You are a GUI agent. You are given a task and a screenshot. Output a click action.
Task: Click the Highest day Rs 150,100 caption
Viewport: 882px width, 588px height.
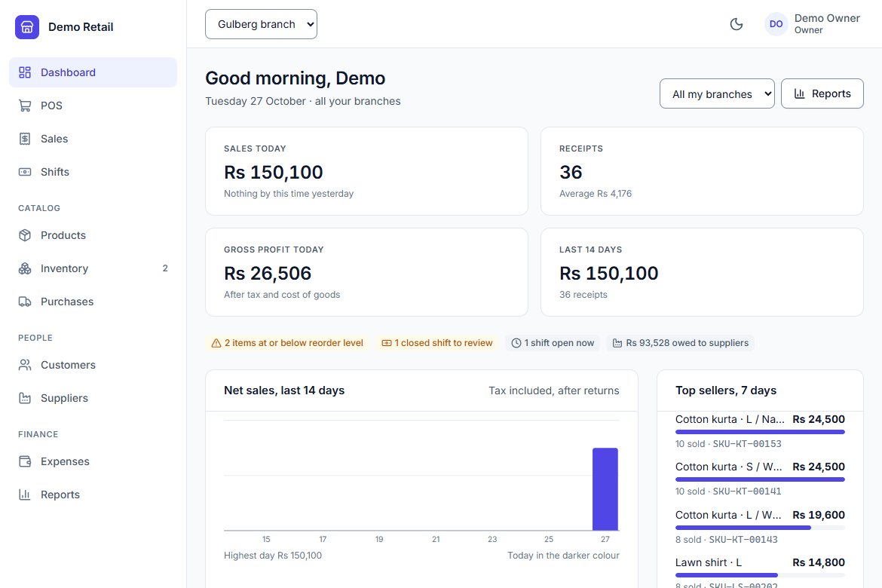click(273, 556)
